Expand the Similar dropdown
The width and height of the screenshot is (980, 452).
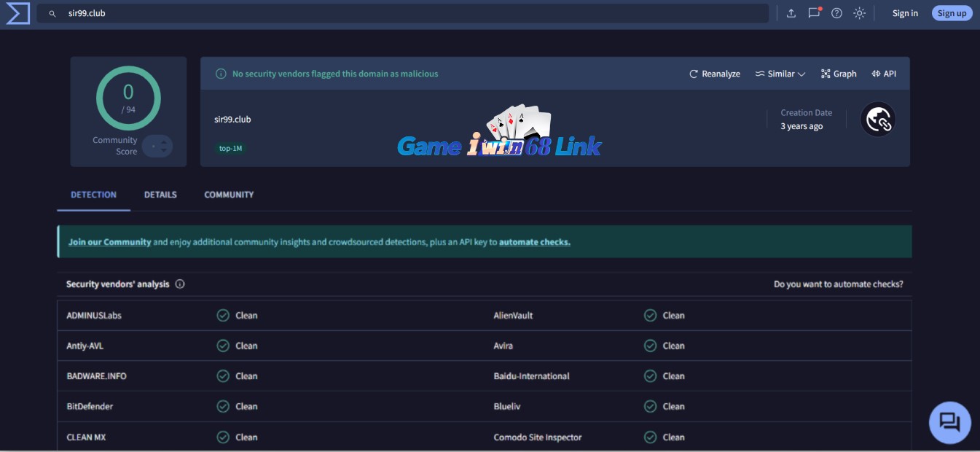click(x=780, y=74)
